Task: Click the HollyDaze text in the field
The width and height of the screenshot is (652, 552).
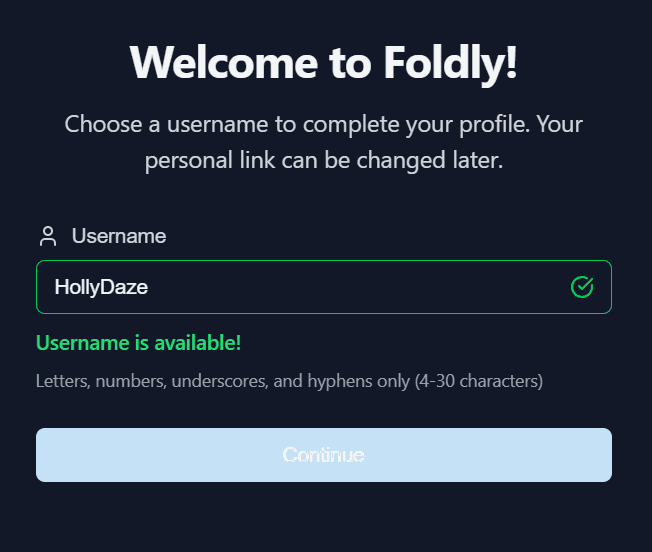Action: pos(101,288)
